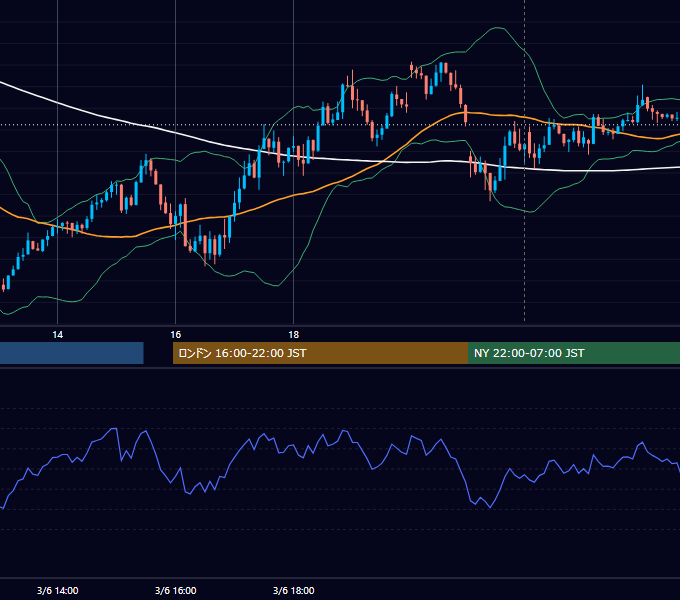This screenshot has height=600, width=680.
Task: Click the 3/6 18:00 date label
Action: [x=294, y=590]
